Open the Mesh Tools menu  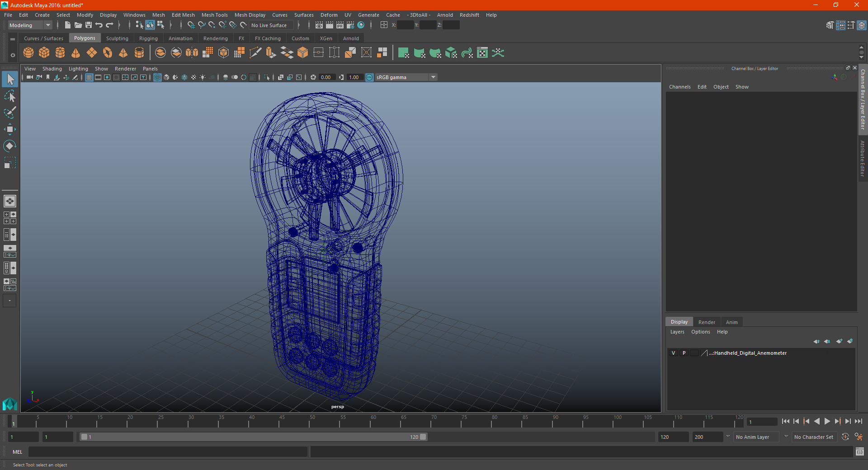click(x=214, y=15)
